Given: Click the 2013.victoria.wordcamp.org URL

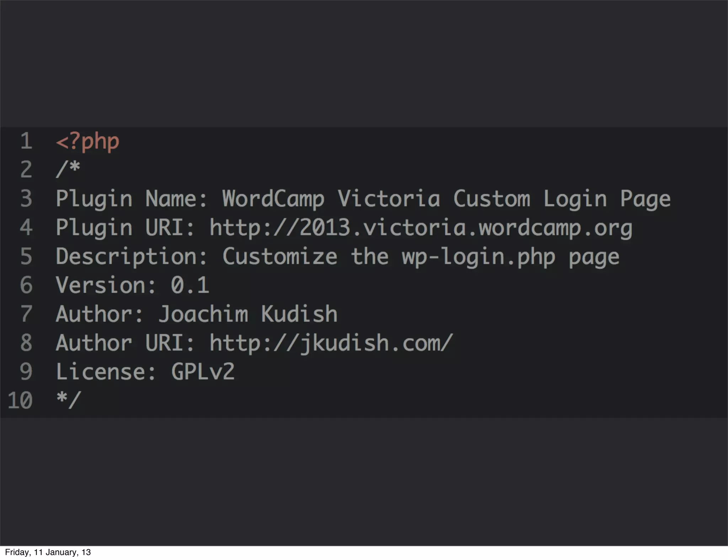Looking at the screenshot, I should [421, 227].
